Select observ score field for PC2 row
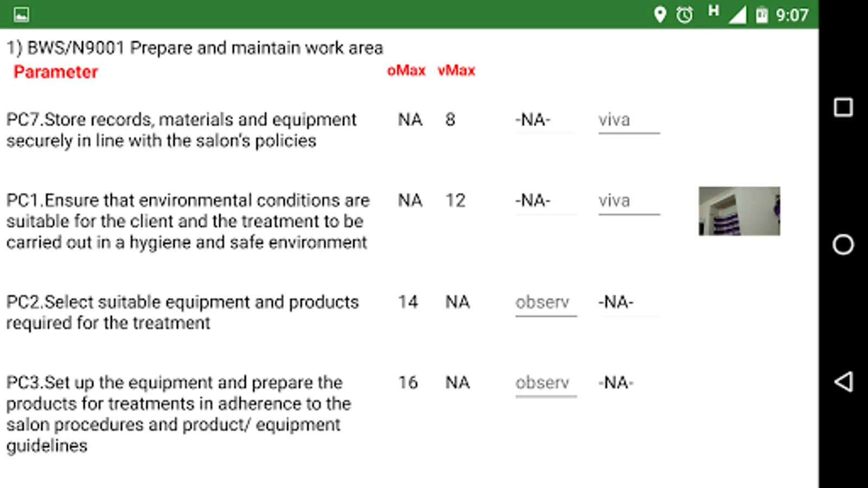Screen dimensions: 868x488 click(546, 303)
